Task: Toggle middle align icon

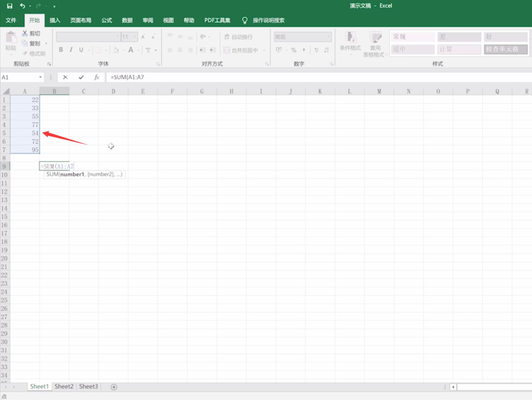Action: pyautogui.click(x=180, y=36)
